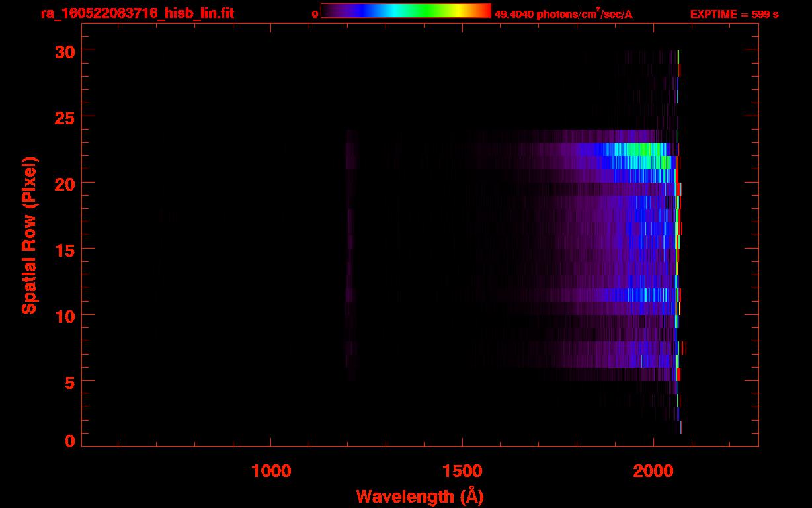This screenshot has width=812, height=508.
Task: Click the 2000 wavelength tick label
Action: 653,471
